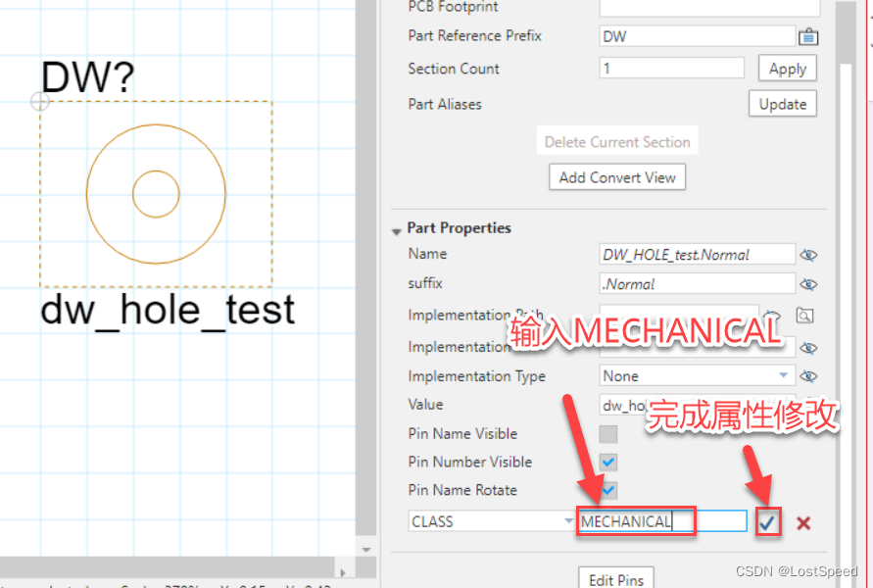Click the clipboard icon next to Part Reference Prefix
The image size is (873, 588).
[807, 37]
